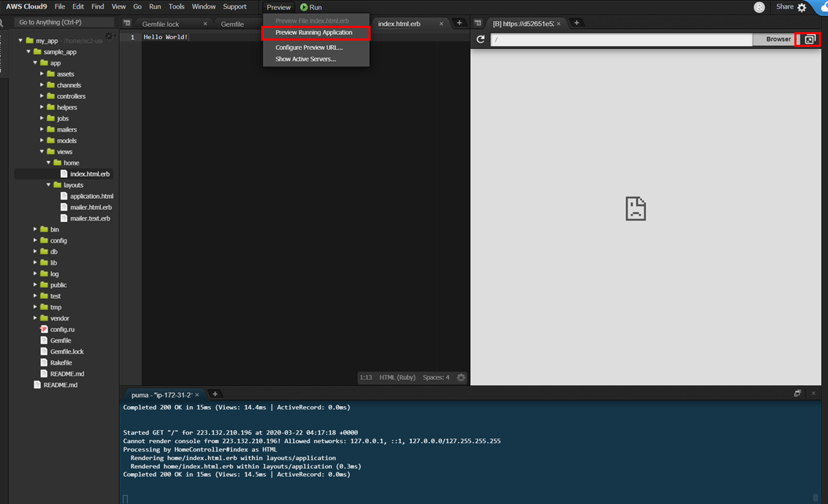This screenshot has width=828, height=504.
Task: Expand the public folder
Action: [x=36, y=284]
